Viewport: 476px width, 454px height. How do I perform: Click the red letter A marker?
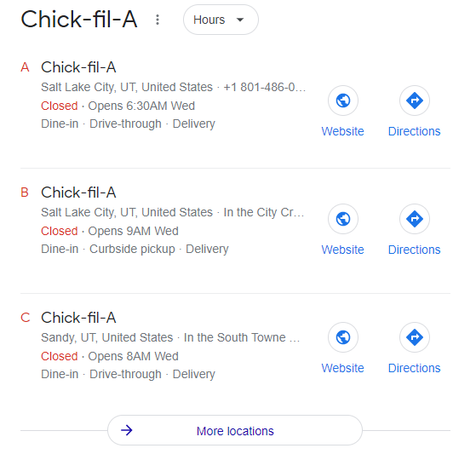coord(25,67)
